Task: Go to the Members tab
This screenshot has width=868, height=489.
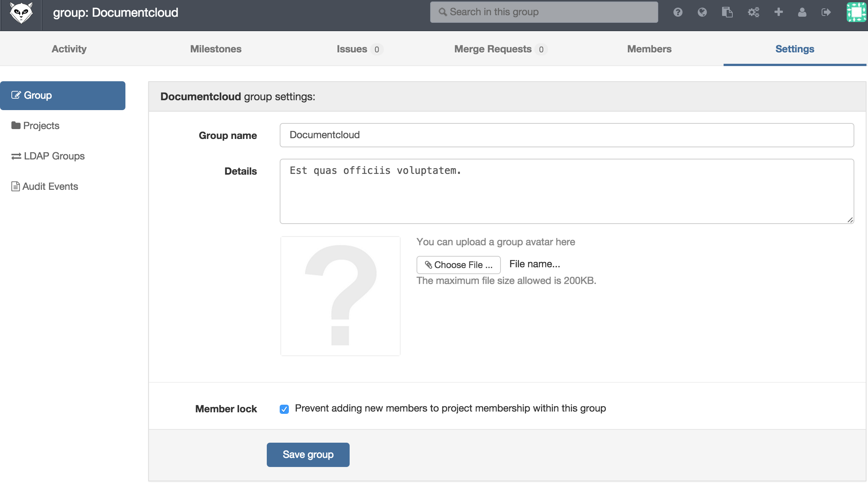Action: (x=649, y=49)
